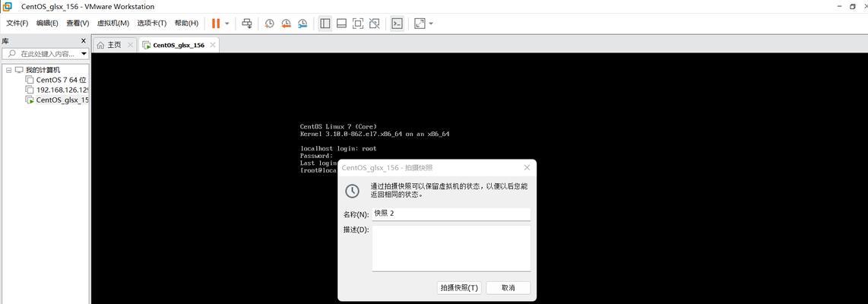Click the 描述(D) description text area
Image resolution: width=868 pixels, height=304 pixels.
pyautogui.click(x=451, y=248)
